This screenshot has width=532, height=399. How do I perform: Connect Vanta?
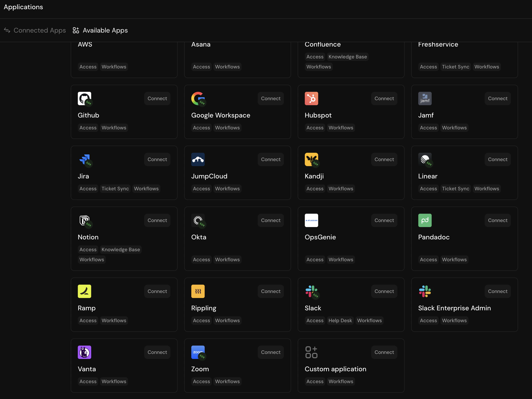pos(157,352)
